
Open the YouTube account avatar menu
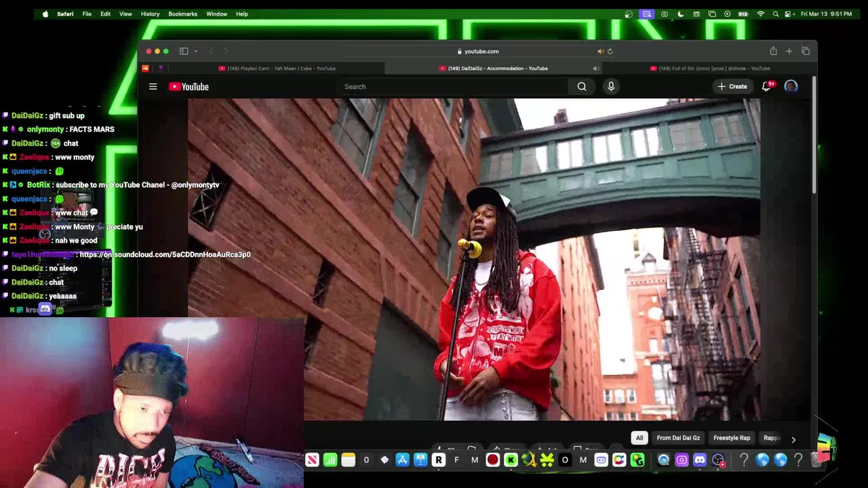click(x=791, y=87)
